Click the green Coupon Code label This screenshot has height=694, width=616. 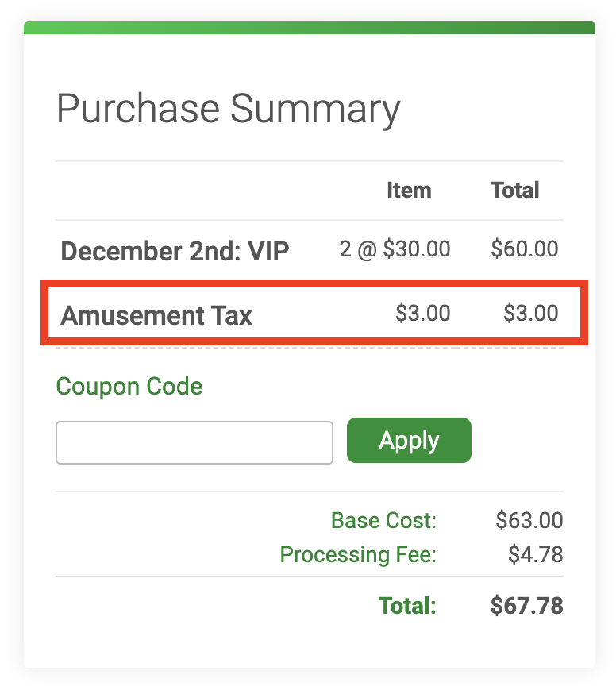(129, 387)
